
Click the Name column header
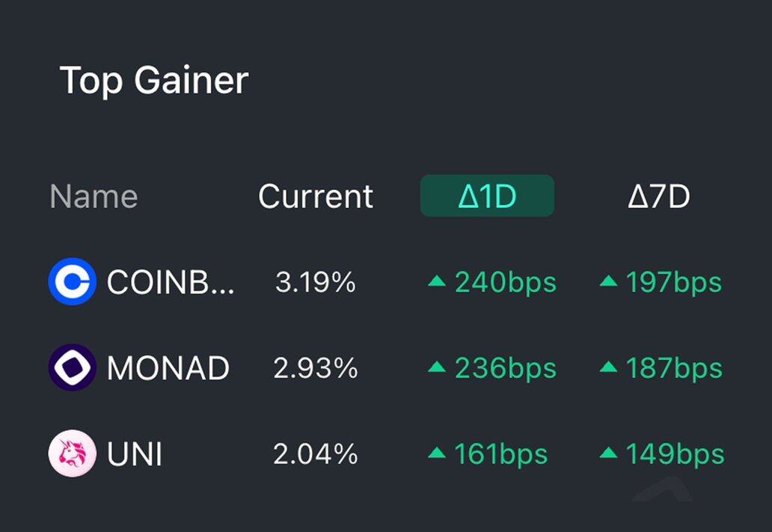(94, 196)
